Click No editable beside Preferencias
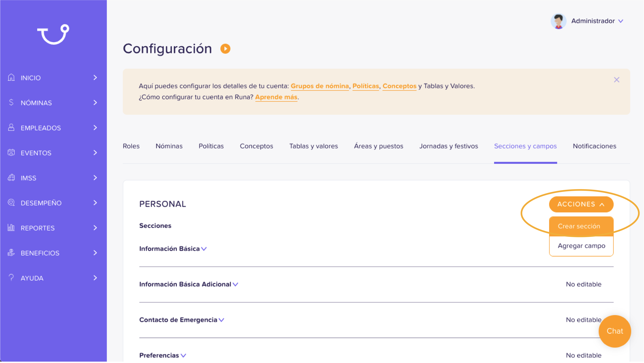 584,355
